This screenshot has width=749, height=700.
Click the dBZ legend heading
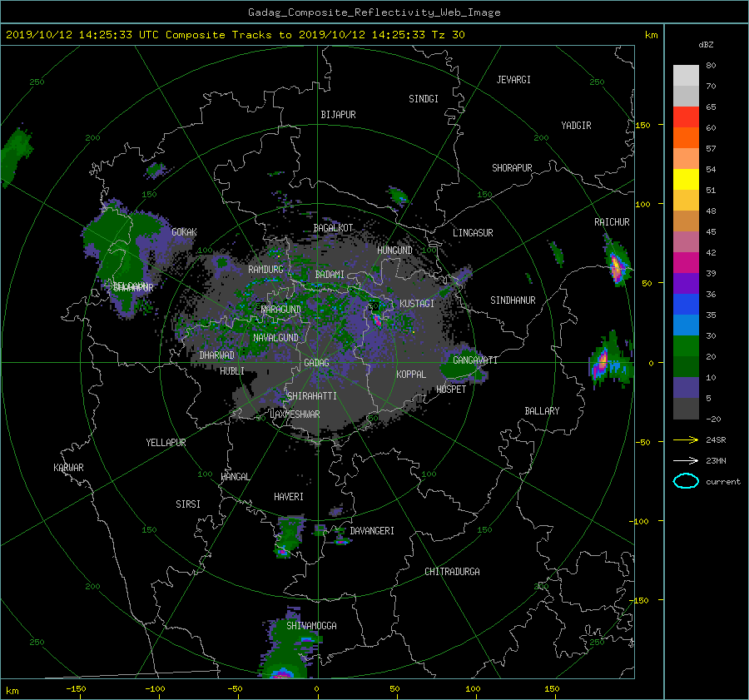pos(706,45)
